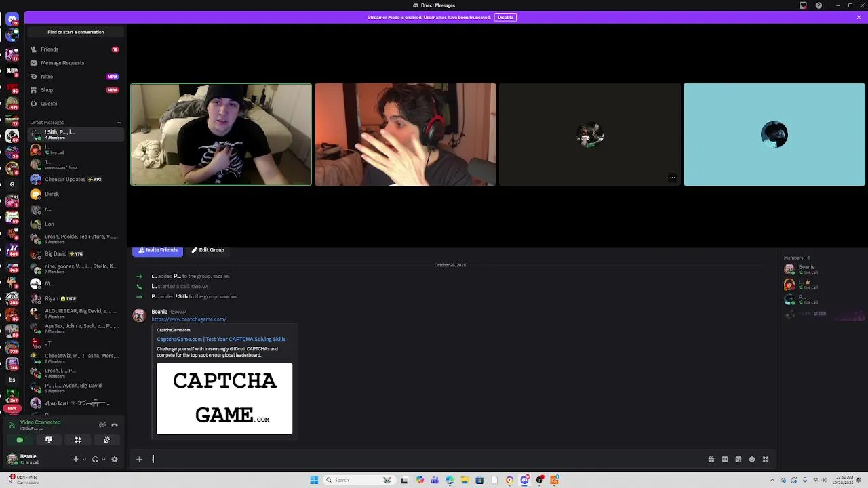Open the Quests page
868x488 pixels.
tap(75, 104)
